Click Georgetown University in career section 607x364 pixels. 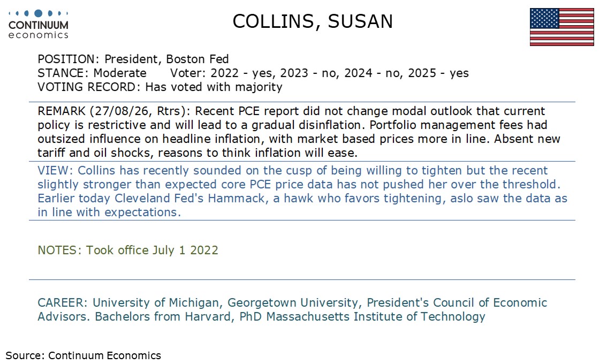[293, 302]
